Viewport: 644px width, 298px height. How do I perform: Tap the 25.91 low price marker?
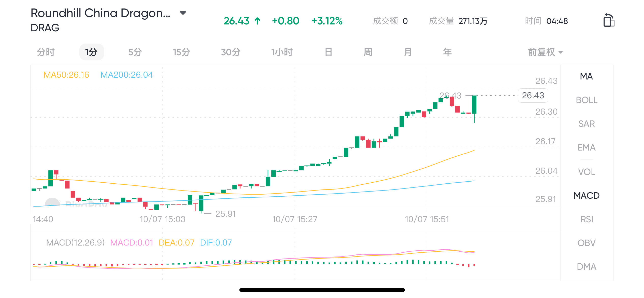(226, 214)
